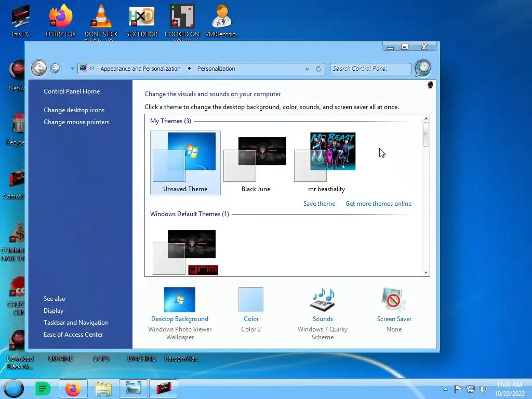Open the Start orb
This screenshot has height=399, width=532.
(14, 389)
